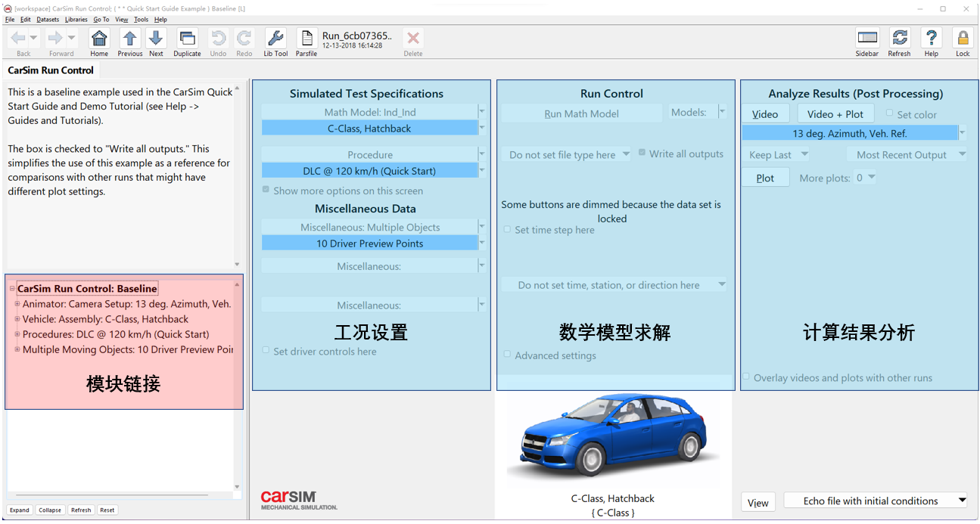
Task: Click the Expand button below the module links panel
Action: click(19, 510)
